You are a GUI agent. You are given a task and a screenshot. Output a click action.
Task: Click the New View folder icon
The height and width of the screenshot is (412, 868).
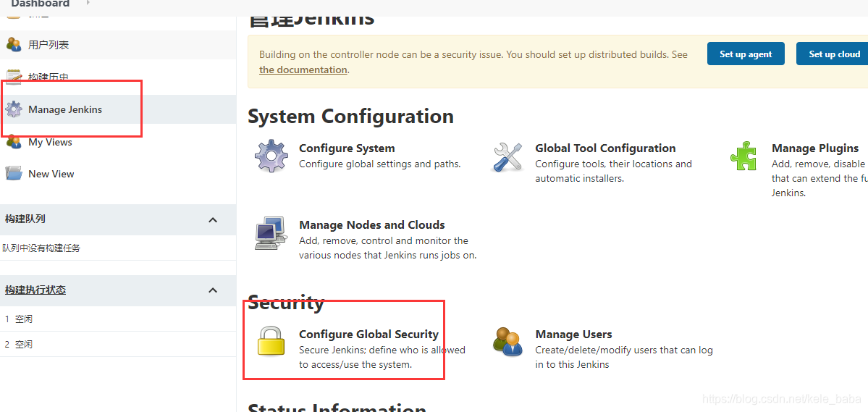14,173
